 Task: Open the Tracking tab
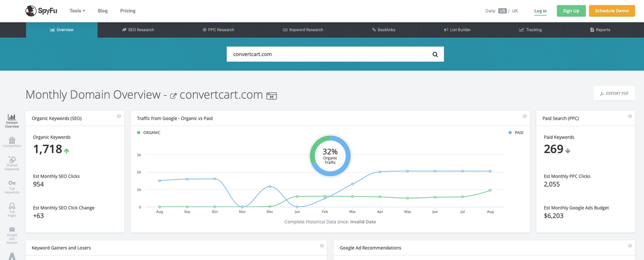[x=530, y=30]
